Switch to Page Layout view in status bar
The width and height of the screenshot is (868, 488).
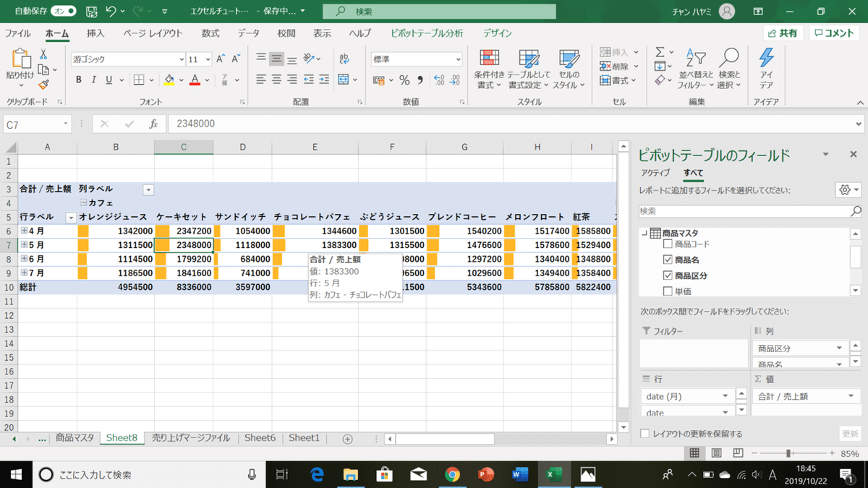[x=716, y=453]
